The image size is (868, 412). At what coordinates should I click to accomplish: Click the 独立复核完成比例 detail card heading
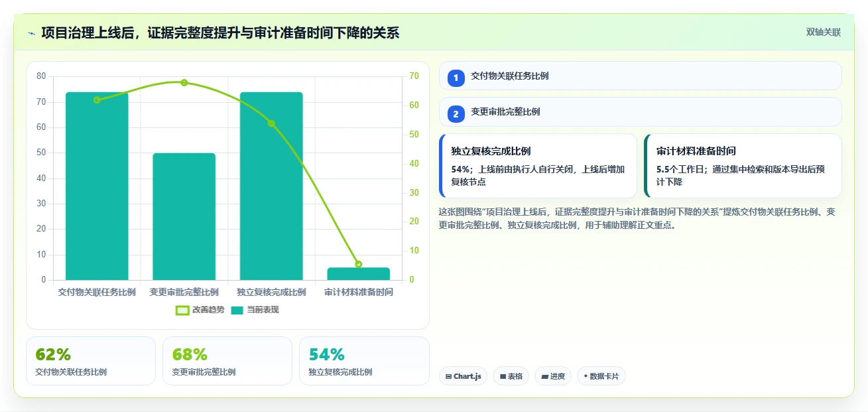coord(491,151)
